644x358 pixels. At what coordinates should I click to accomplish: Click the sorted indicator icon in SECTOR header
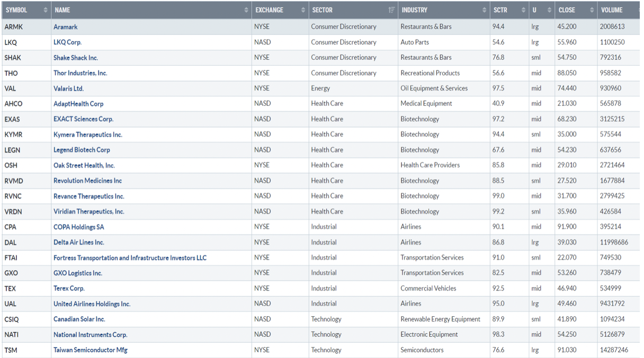pyautogui.click(x=391, y=10)
